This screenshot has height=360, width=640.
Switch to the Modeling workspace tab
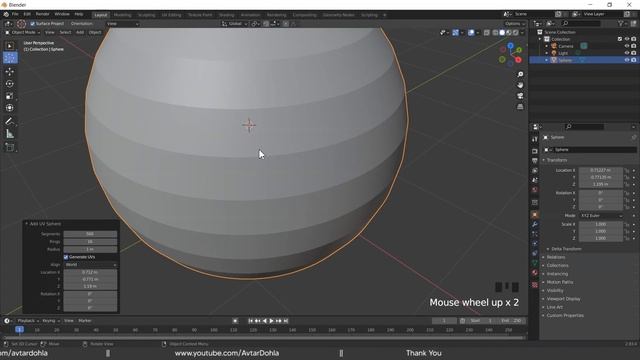click(122, 15)
